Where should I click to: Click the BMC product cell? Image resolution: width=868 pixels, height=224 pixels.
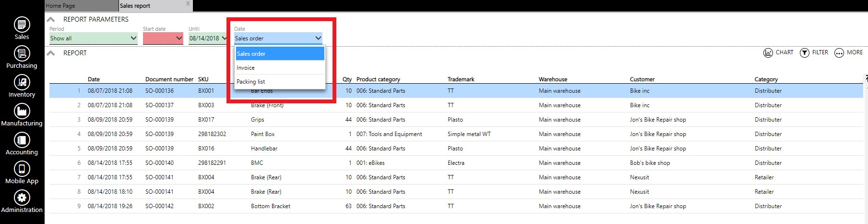click(x=257, y=163)
